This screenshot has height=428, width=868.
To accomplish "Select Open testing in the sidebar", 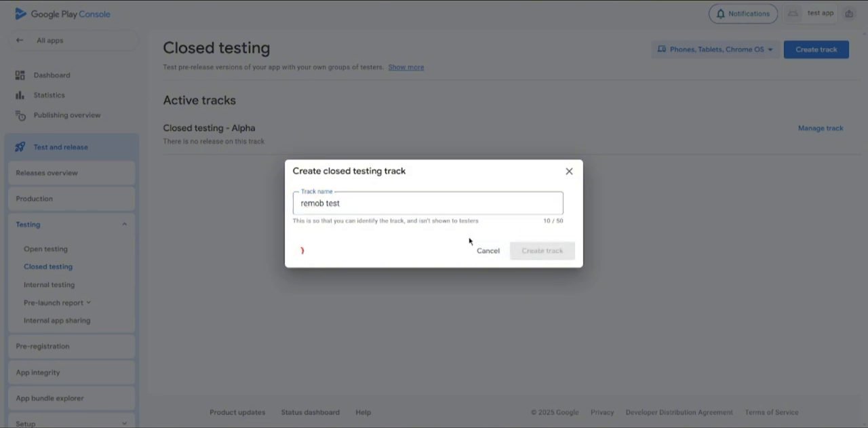I will pos(45,249).
